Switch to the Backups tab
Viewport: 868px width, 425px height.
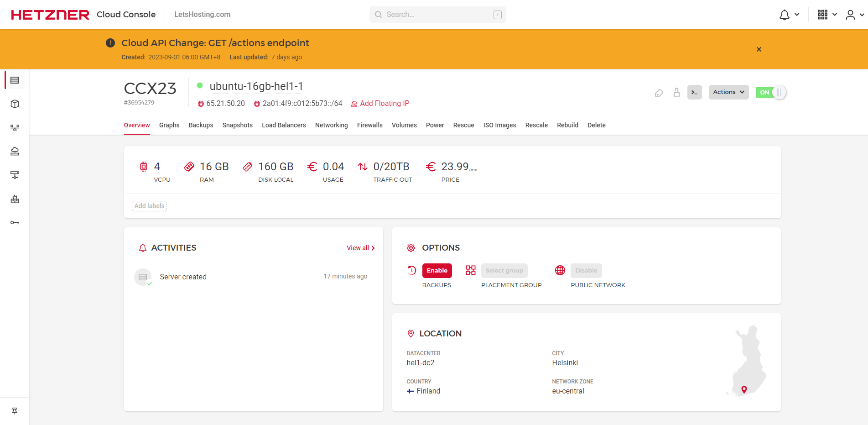click(x=201, y=125)
